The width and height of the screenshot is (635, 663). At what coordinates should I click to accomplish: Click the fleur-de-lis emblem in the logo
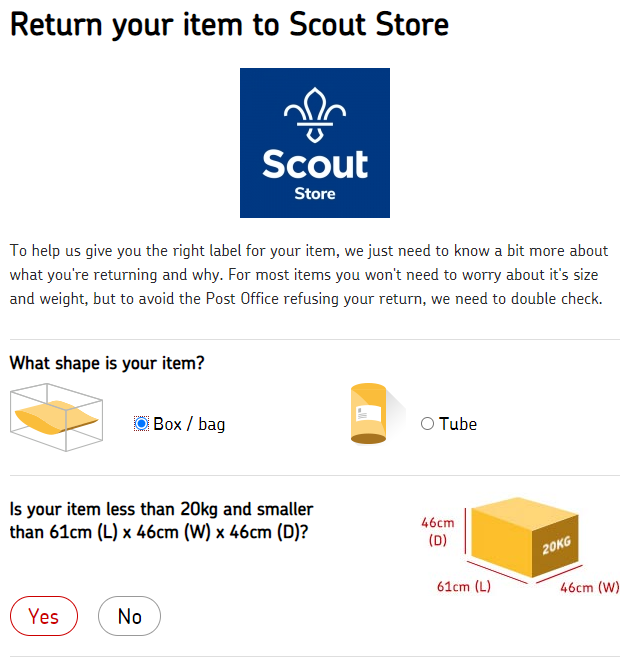(315, 115)
